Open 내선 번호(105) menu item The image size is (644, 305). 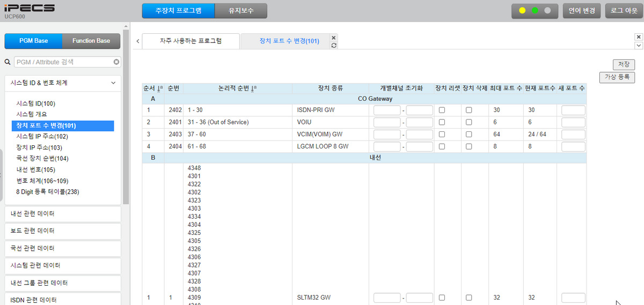pyautogui.click(x=36, y=170)
